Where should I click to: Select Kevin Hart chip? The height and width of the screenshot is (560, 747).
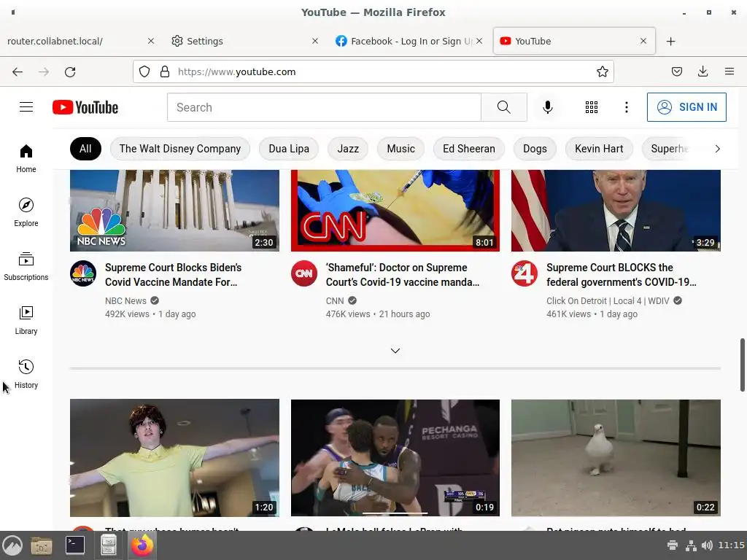599,149
